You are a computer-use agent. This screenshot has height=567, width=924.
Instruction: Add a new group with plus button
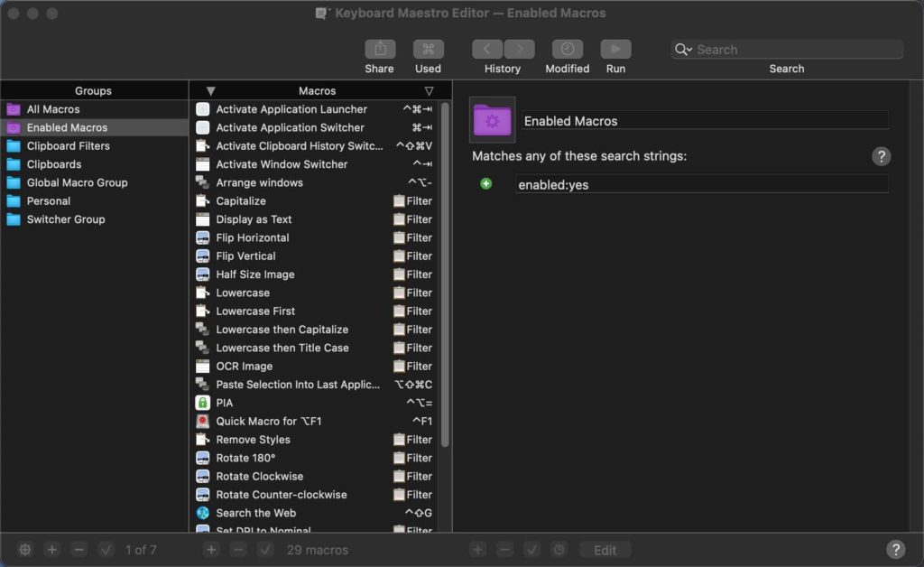[x=51, y=549]
